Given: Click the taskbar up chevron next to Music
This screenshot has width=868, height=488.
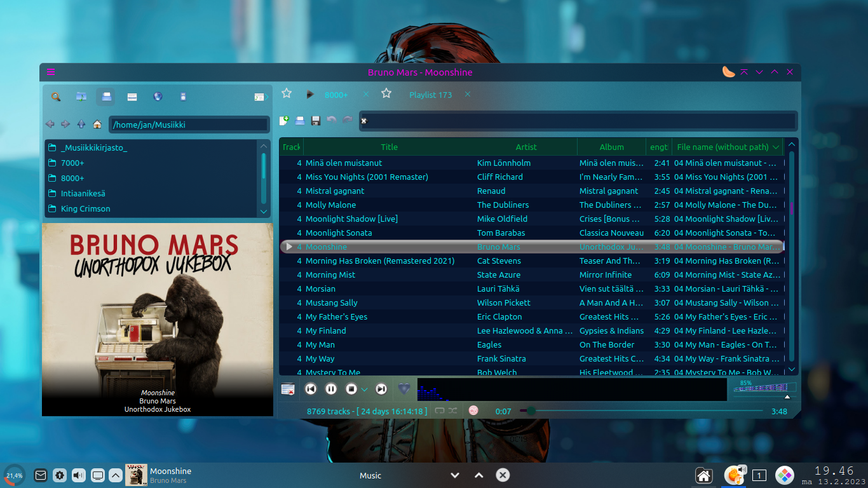Looking at the screenshot, I should 479,475.
